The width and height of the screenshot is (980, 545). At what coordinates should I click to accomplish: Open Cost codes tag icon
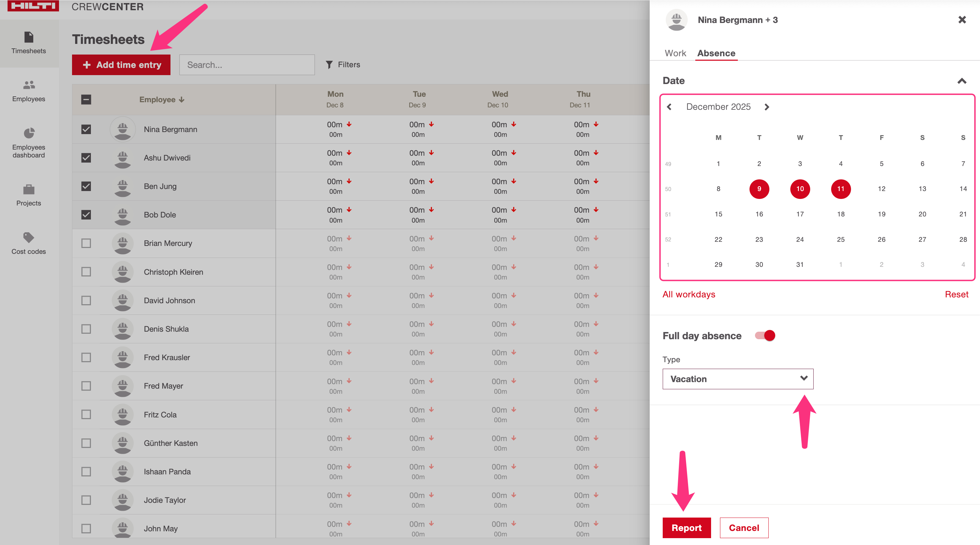29,238
